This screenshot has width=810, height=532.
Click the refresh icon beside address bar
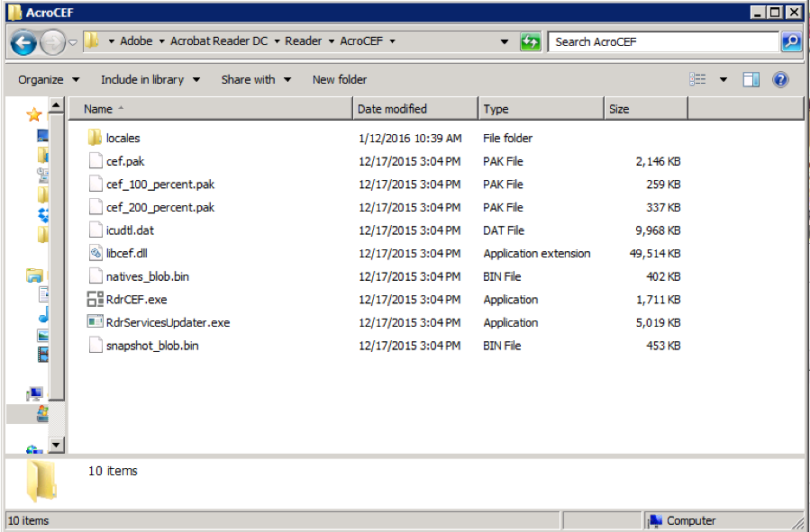click(530, 41)
